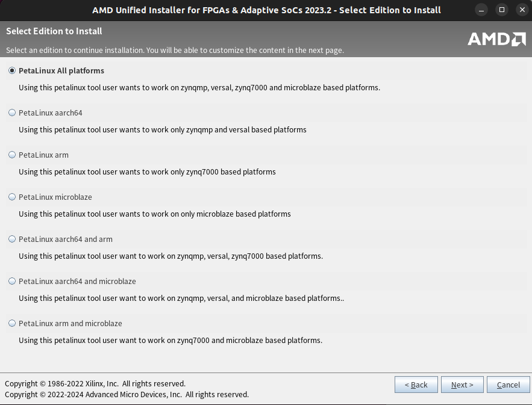Maximize the installer window

(x=502, y=10)
